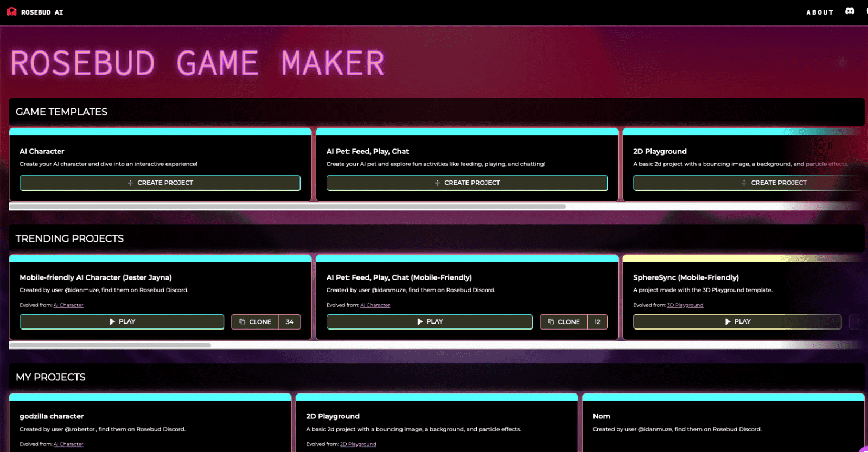
Task: Create project from AI Pet template
Action: point(467,183)
